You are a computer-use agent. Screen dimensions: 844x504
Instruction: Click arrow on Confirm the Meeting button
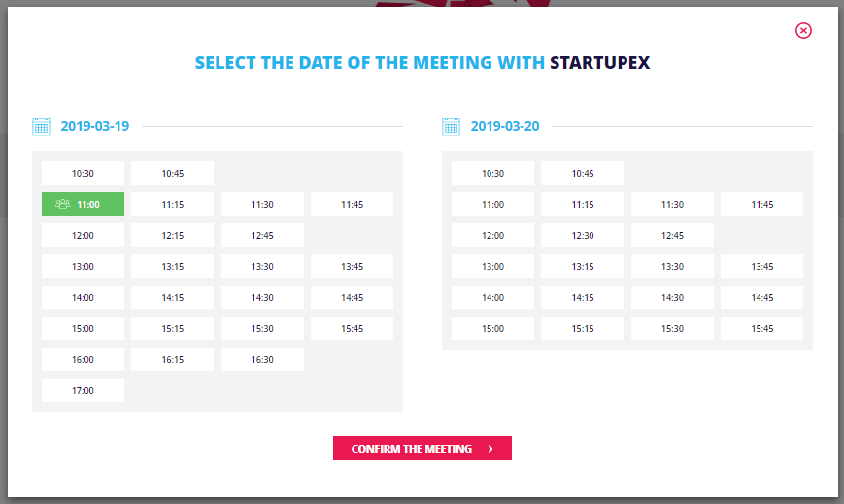click(x=490, y=449)
